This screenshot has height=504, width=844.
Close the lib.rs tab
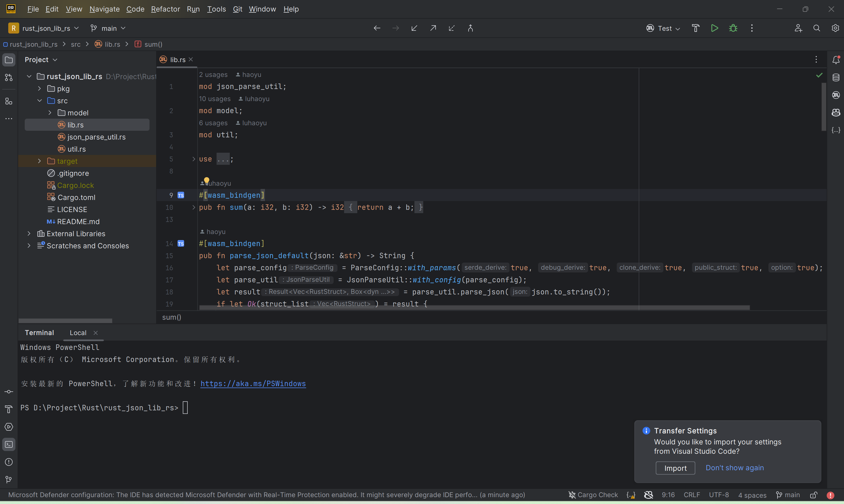pyautogui.click(x=191, y=59)
